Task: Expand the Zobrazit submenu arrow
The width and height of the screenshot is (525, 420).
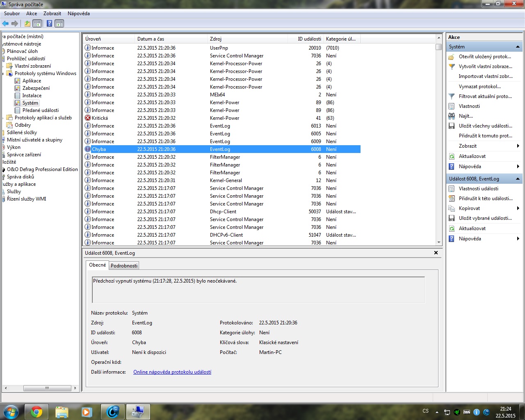Action: click(518, 146)
